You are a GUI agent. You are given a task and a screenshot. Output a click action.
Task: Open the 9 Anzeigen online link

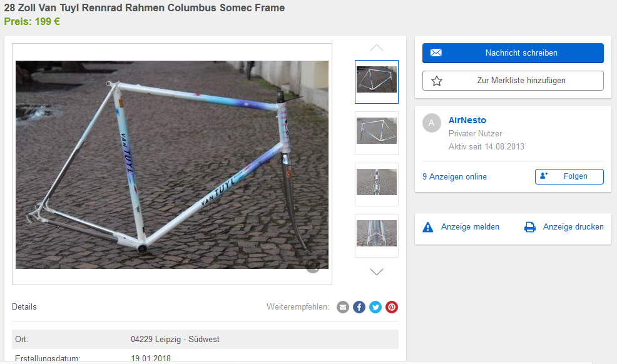point(454,177)
